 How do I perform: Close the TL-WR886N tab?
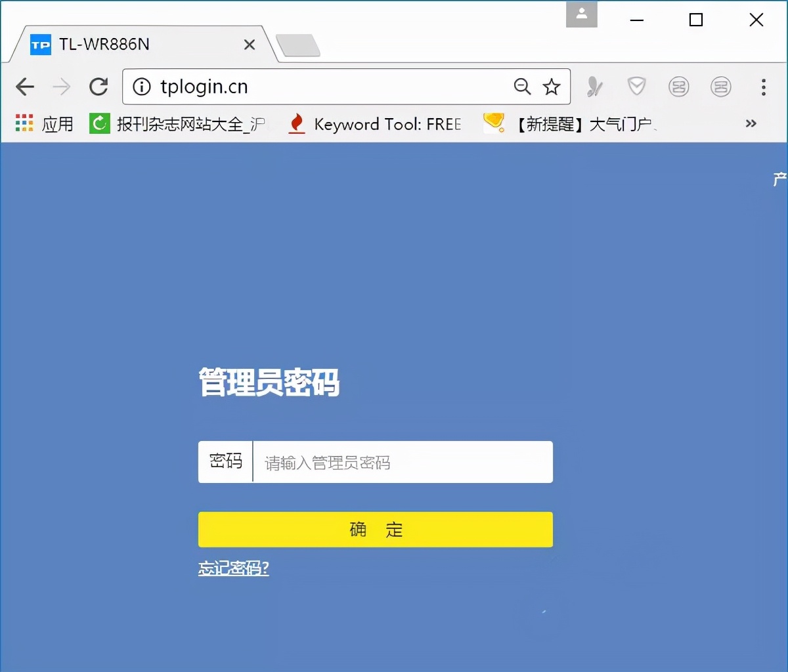(250, 45)
